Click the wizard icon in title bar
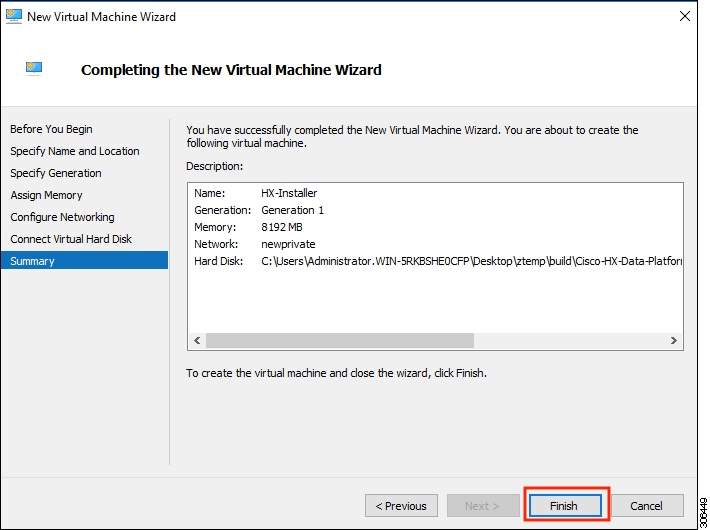710x530 pixels. pyautogui.click(x=13, y=17)
